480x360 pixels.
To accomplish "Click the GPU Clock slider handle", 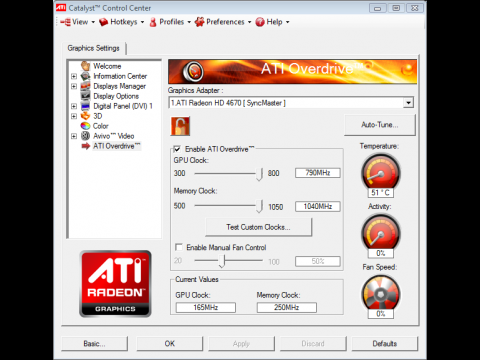I will click(260, 174).
